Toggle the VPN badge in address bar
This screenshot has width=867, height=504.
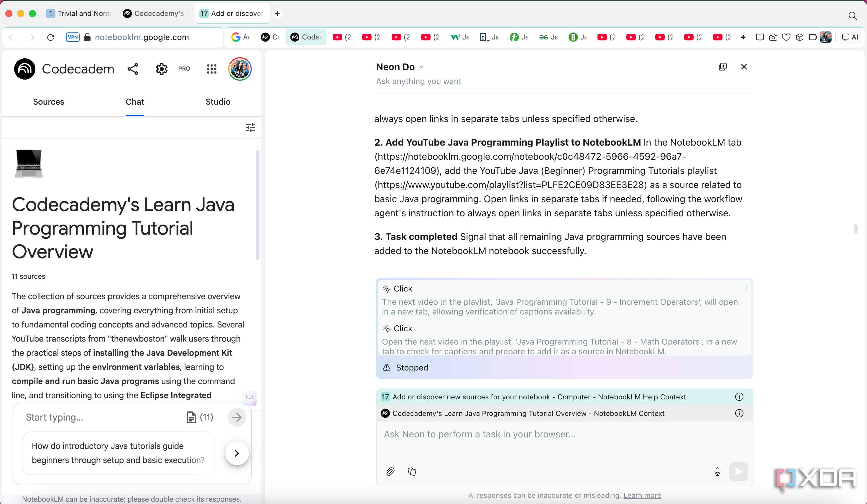tap(73, 37)
